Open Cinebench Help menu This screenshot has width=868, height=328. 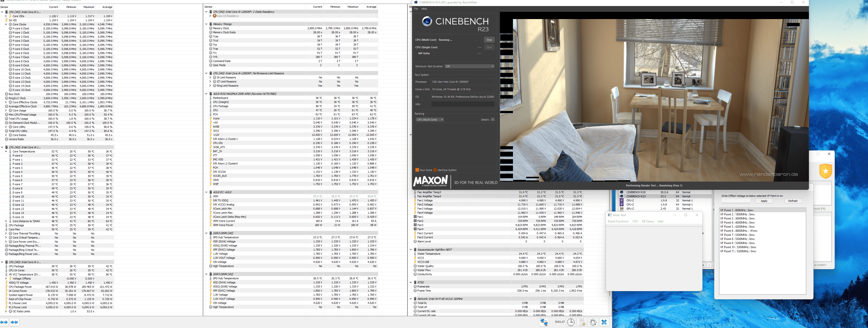[x=424, y=9]
